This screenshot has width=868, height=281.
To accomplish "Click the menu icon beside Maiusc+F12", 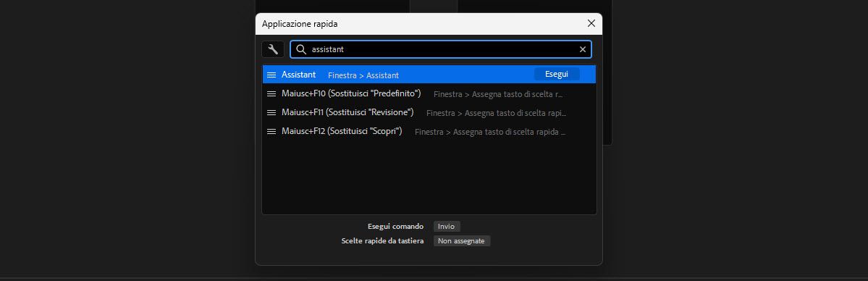I will click(271, 131).
